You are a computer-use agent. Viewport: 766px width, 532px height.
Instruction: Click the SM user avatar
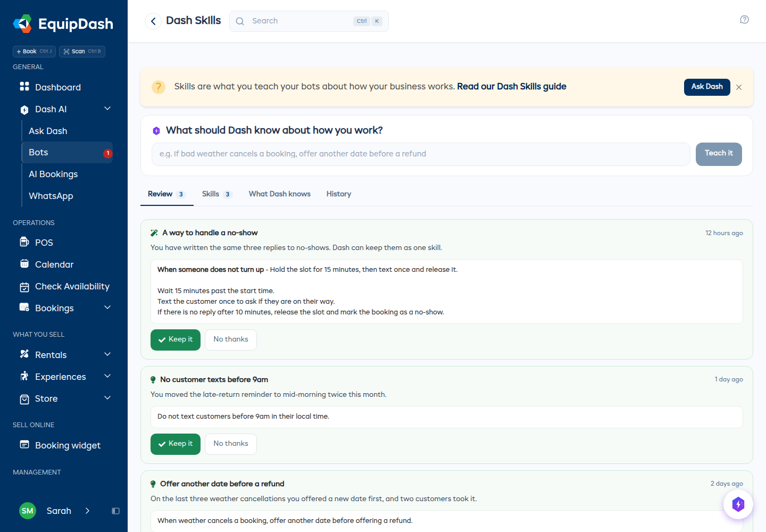(28, 511)
